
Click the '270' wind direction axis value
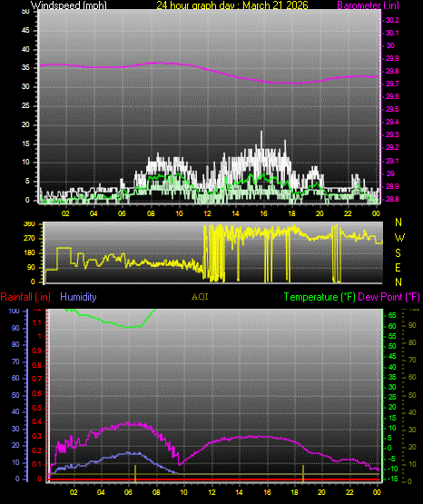(x=29, y=239)
